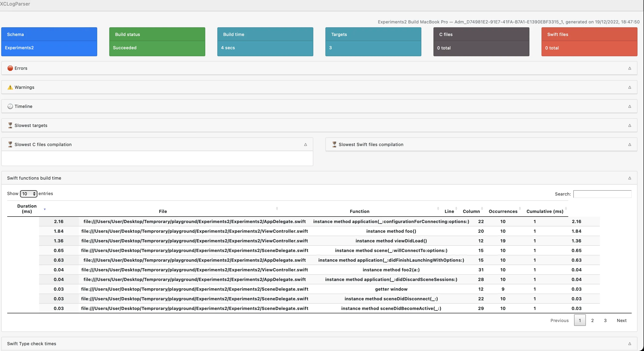Click the Slowest targets hourglass icon
This screenshot has height=351, width=644.
pyautogui.click(x=10, y=125)
